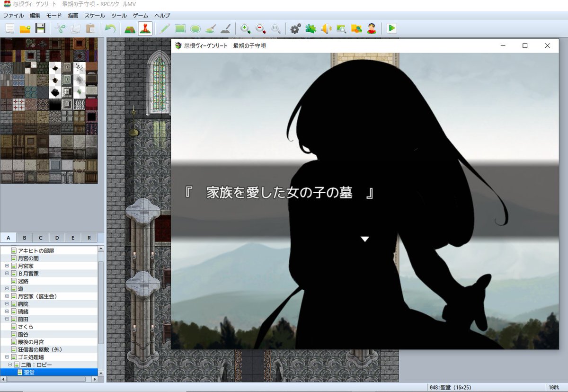This screenshot has height=392, width=568.
Task: Start Playtest with the green play icon
Action: (391, 28)
